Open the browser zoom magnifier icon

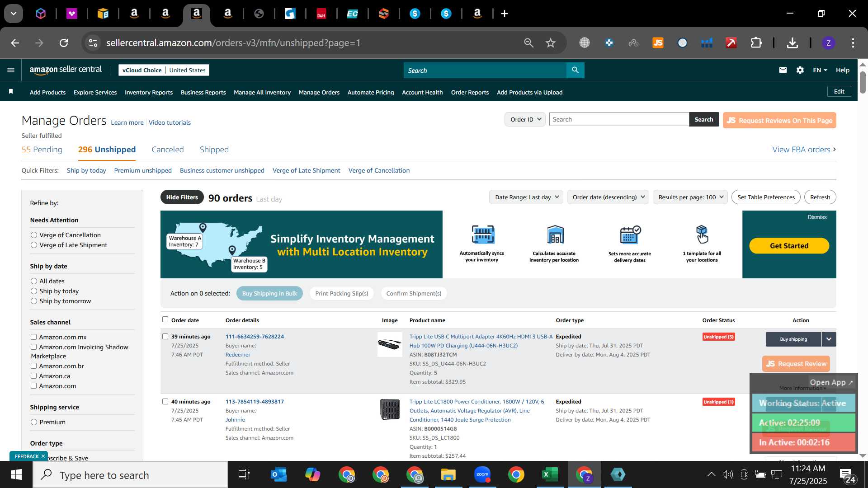pyautogui.click(x=528, y=43)
